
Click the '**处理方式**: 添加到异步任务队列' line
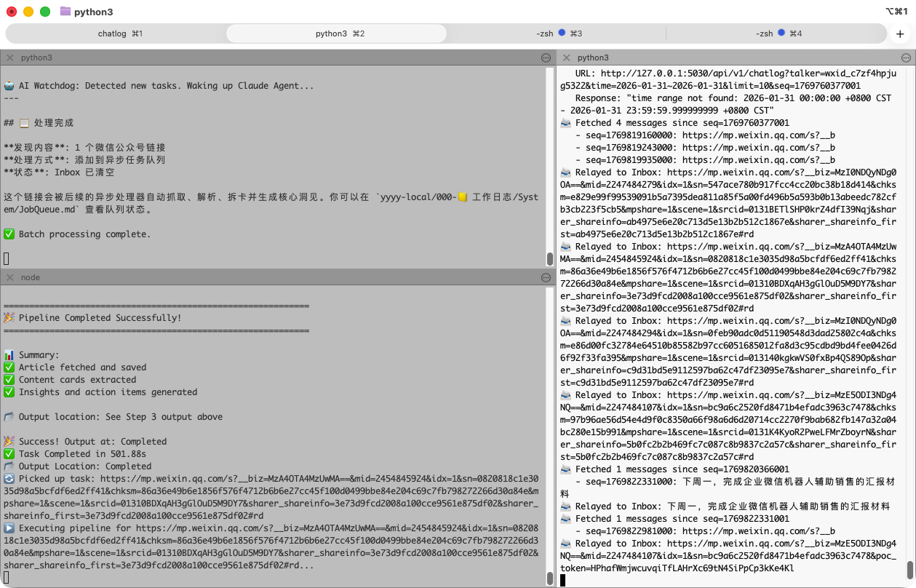pyautogui.click(x=84, y=160)
